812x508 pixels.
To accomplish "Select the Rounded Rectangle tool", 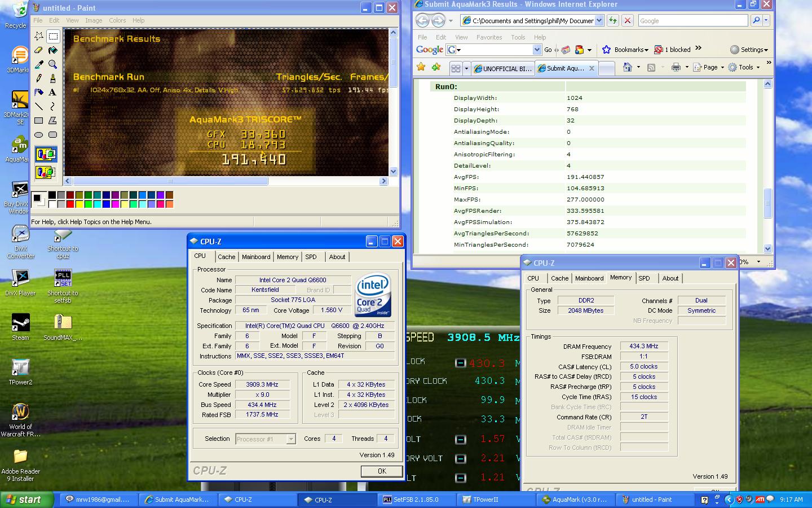I will [53, 135].
